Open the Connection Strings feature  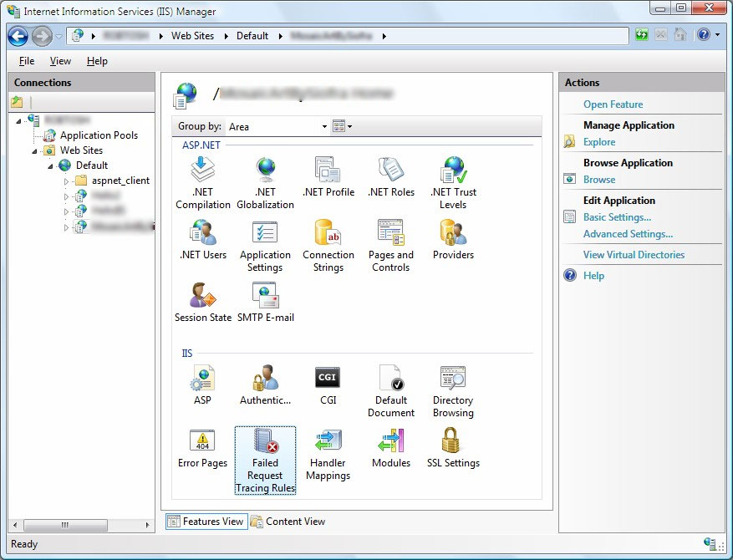(328, 246)
